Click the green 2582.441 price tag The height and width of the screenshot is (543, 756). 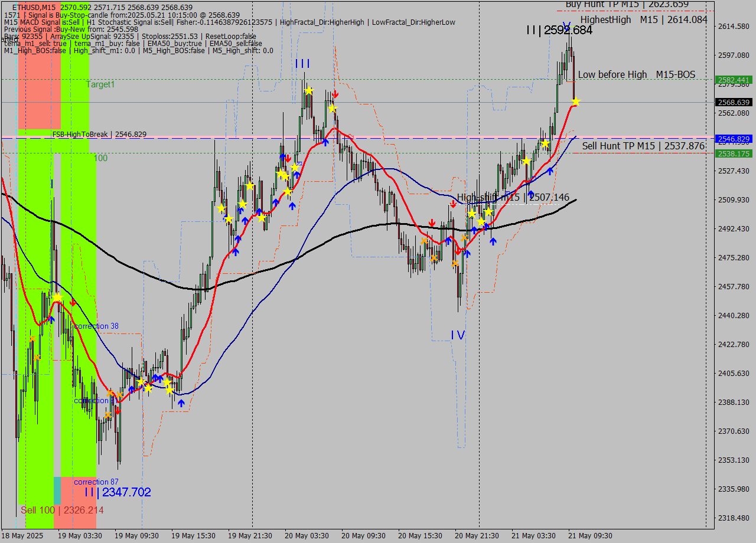coord(734,80)
